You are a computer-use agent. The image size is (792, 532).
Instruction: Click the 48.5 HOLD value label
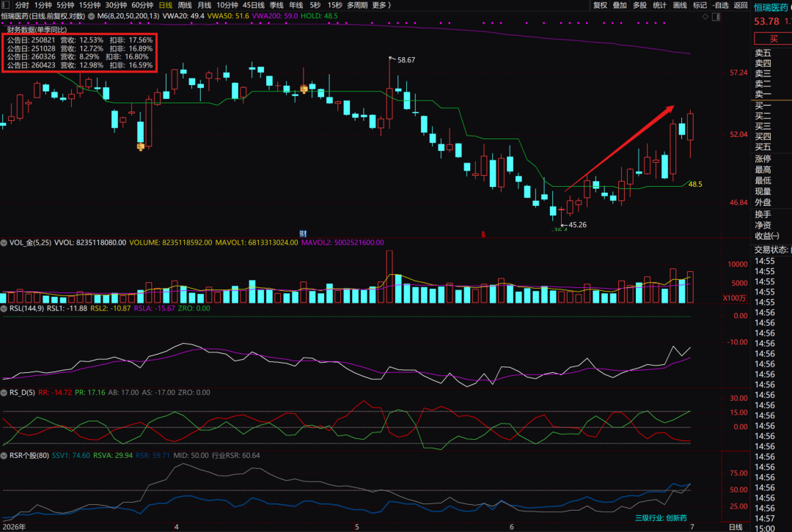pos(695,184)
